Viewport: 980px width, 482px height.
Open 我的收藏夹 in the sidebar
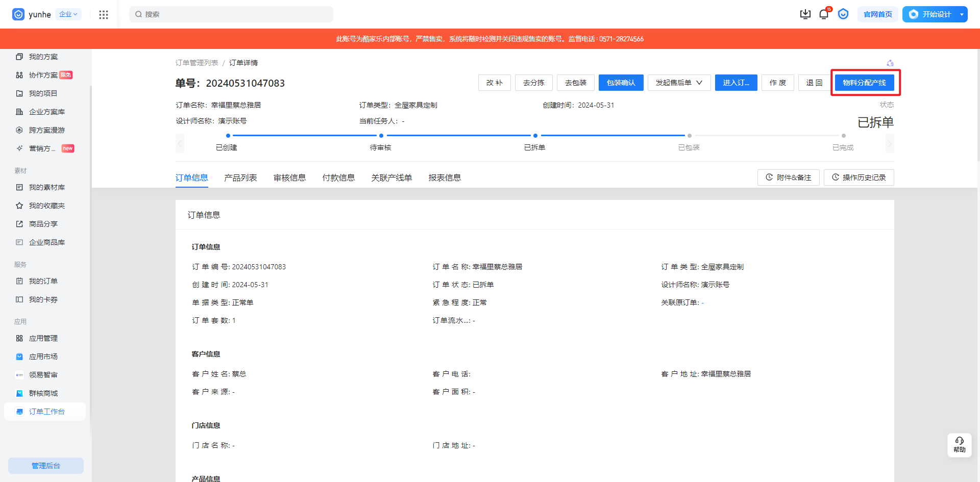click(x=46, y=206)
